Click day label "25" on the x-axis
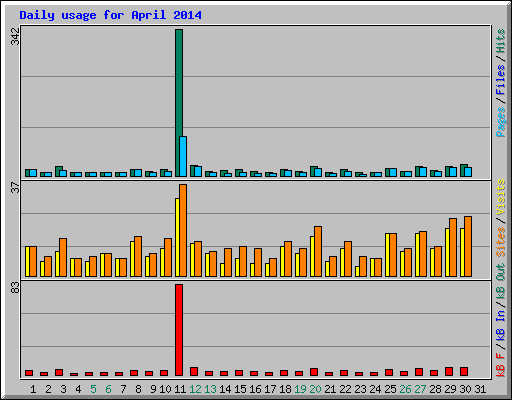 [x=390, y=389]
